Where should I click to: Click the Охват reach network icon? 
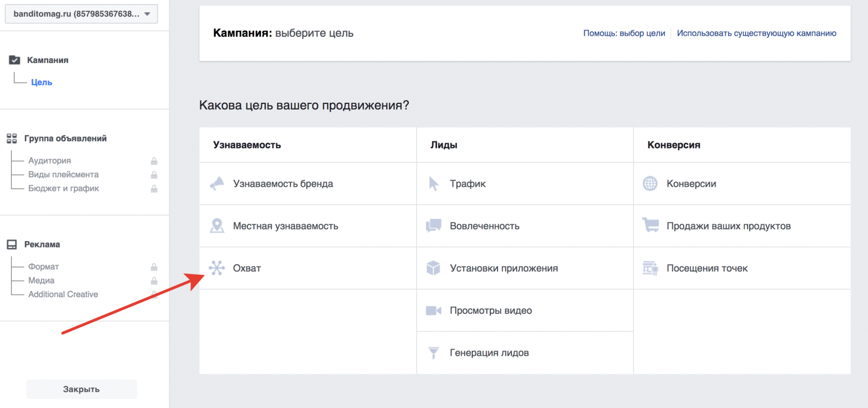pyautogui.click(x=217, y=268)
